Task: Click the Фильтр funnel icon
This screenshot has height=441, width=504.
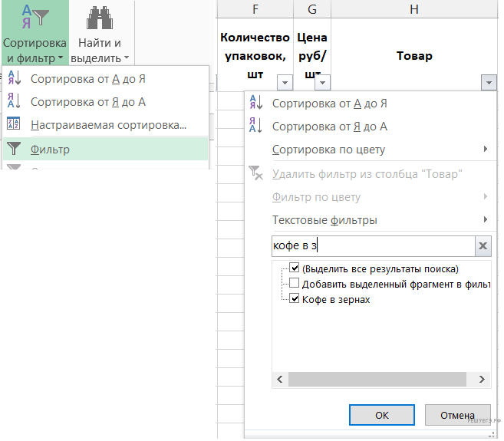Action: [14, 150]
